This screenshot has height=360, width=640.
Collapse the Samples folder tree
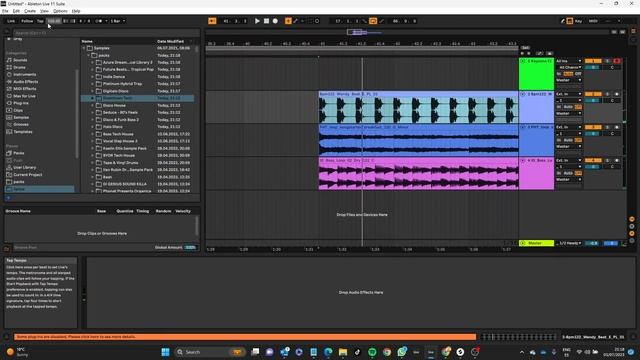pos(84,48)
